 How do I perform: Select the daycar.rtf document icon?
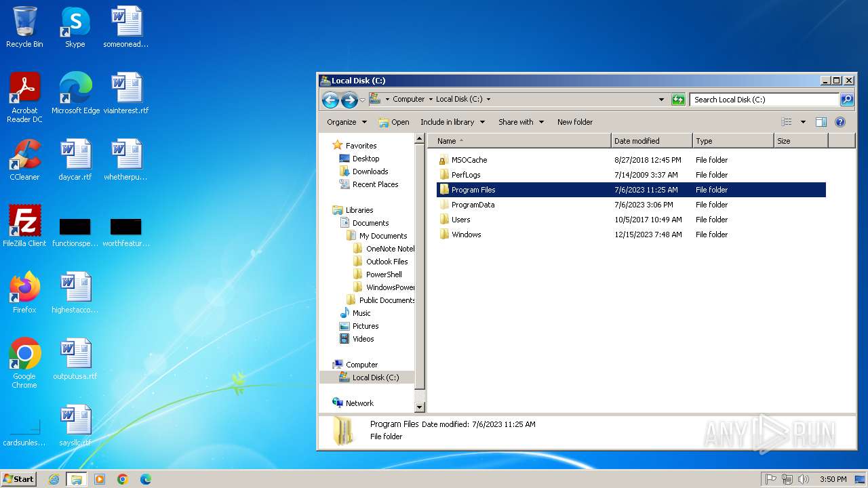75,160
